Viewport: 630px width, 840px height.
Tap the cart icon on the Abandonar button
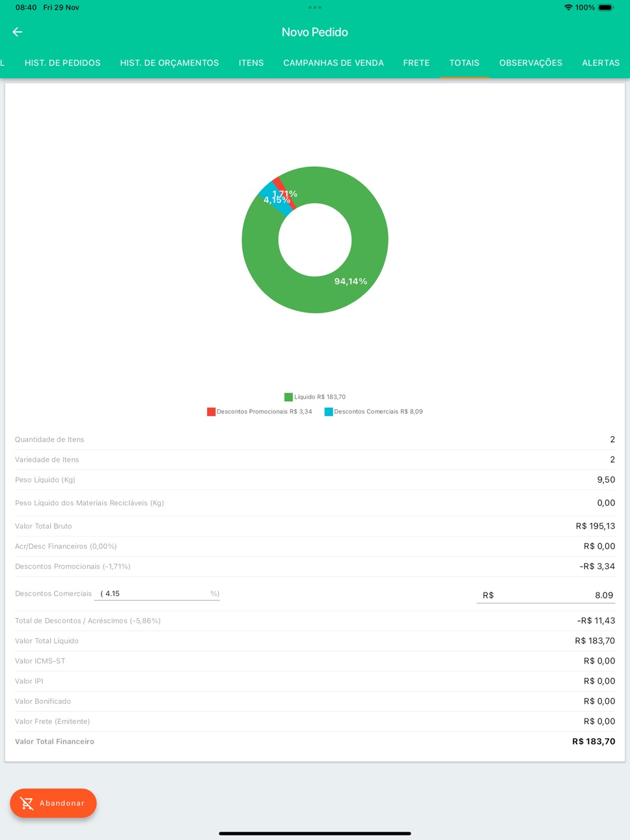click(x=27, y=804)
